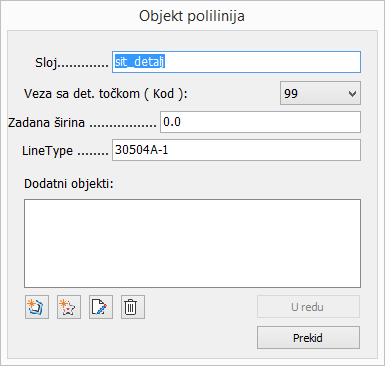
Task: Click the Sloj input with sit_detalj
Action: tap(236, 62)
